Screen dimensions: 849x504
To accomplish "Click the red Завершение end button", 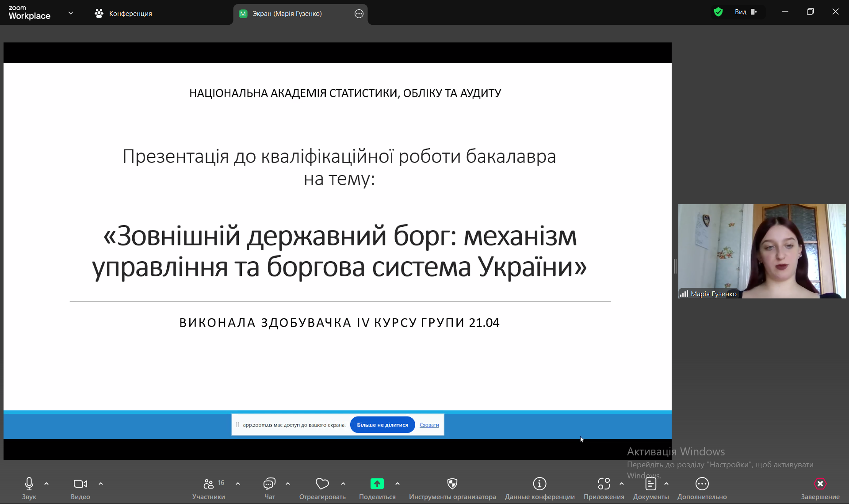I will pyautogui.click(x=820, y=484).
